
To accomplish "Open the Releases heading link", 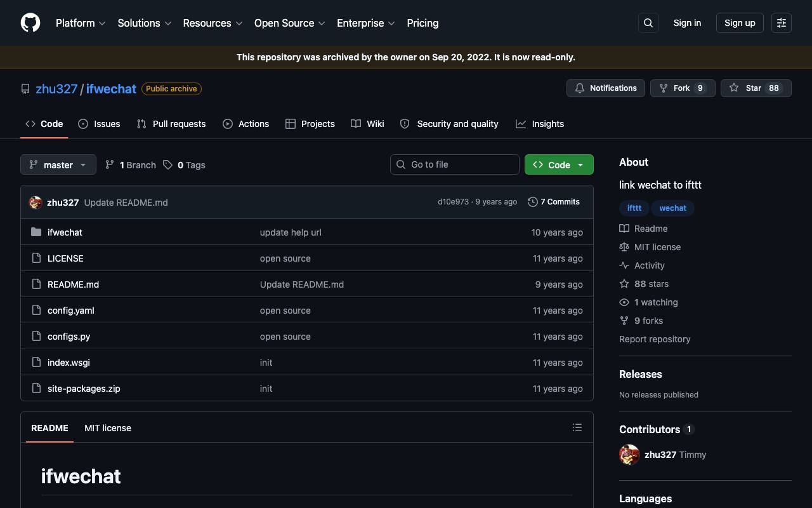I will (x=641, y=375).
